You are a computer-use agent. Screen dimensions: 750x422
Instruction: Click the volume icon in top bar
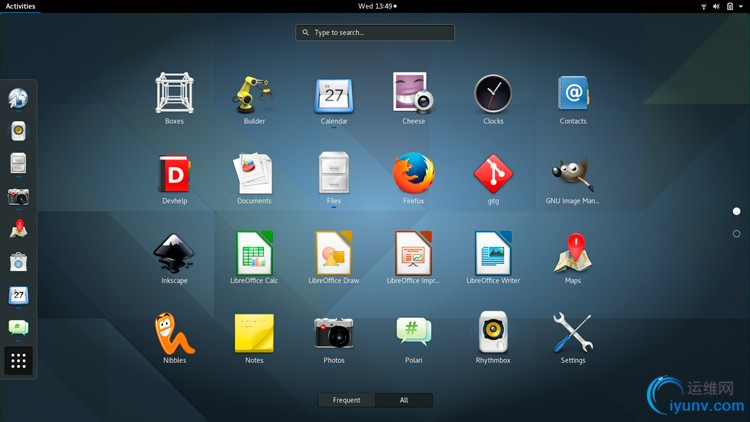[716, 6]
